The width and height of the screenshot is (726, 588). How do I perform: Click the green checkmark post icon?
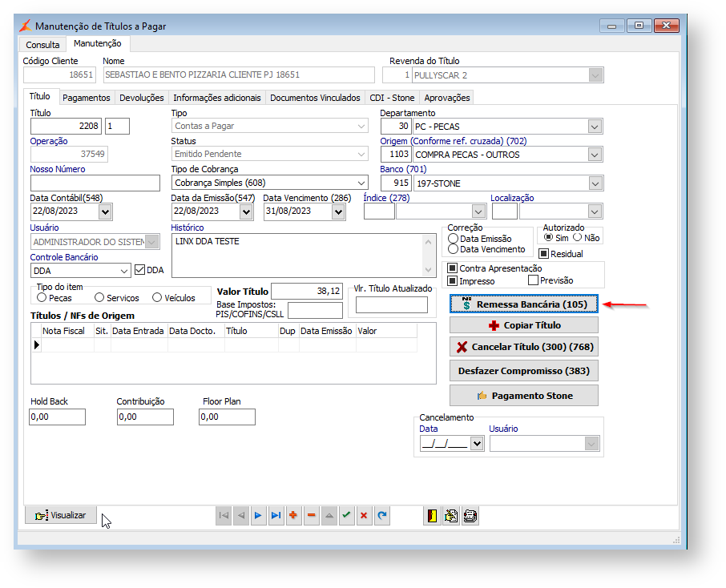(x=346, y=516)
